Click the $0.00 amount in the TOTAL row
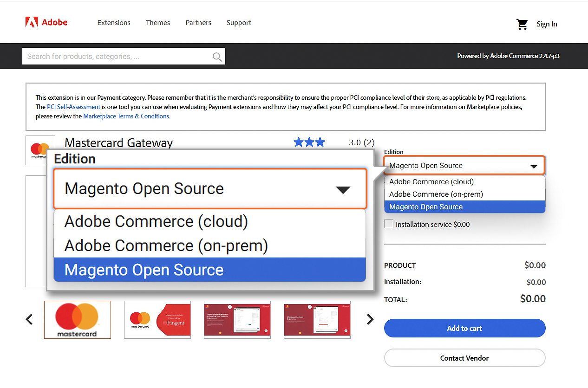Screen dimensions: 588x388 coord(533,299)
